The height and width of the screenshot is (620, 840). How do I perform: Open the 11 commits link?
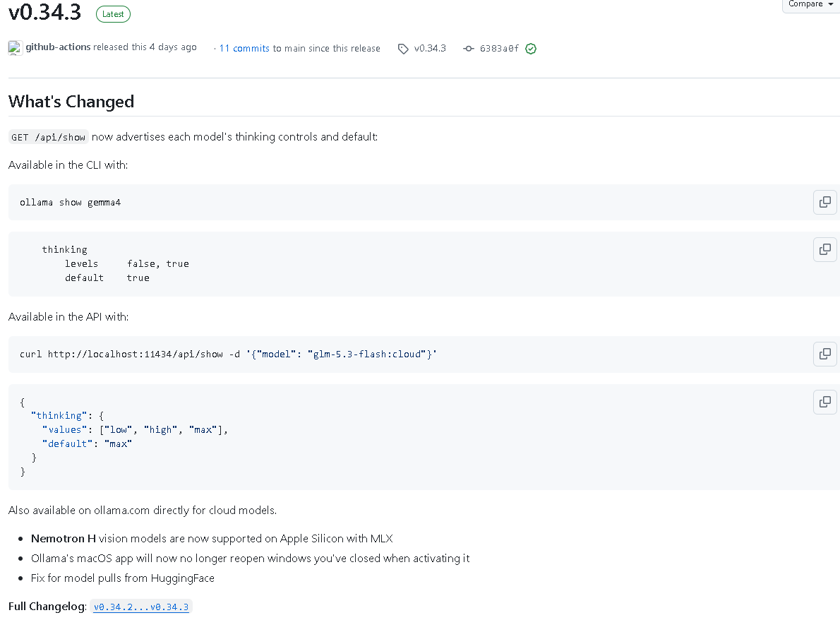click(x=244, y=48)
